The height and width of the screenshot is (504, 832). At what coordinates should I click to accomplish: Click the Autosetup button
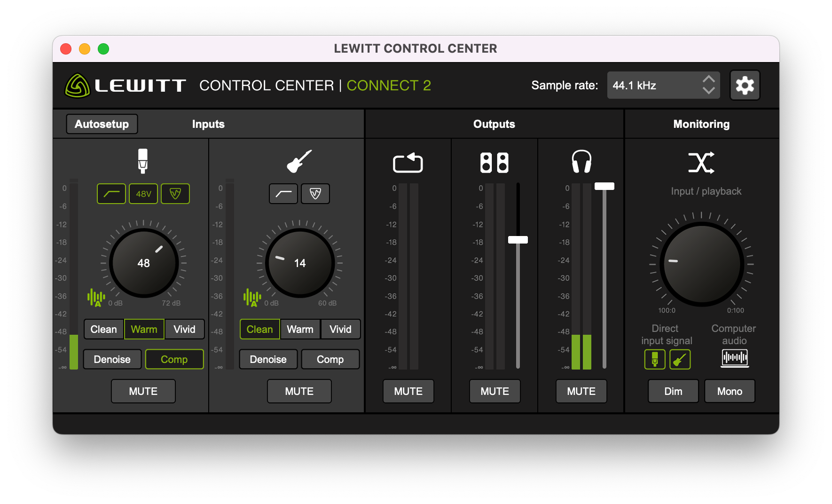point(102,124)
